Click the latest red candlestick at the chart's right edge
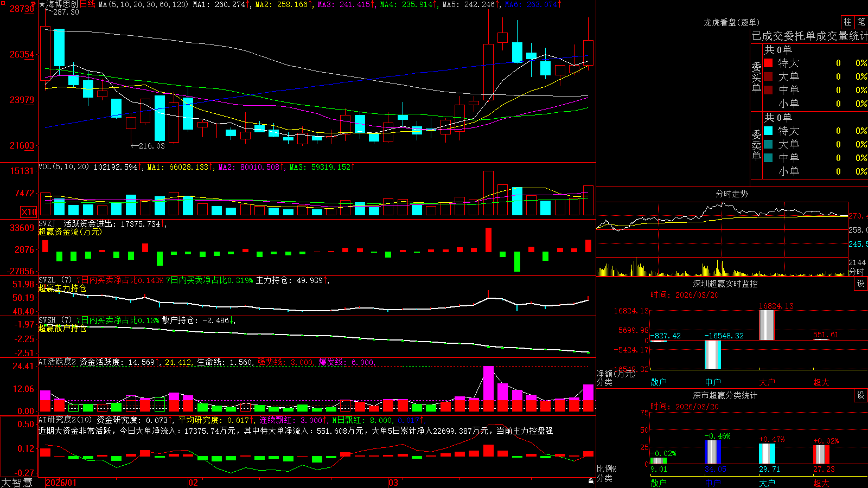The width and height of the screenshot is (868, 488). click(x=588, y=53)
